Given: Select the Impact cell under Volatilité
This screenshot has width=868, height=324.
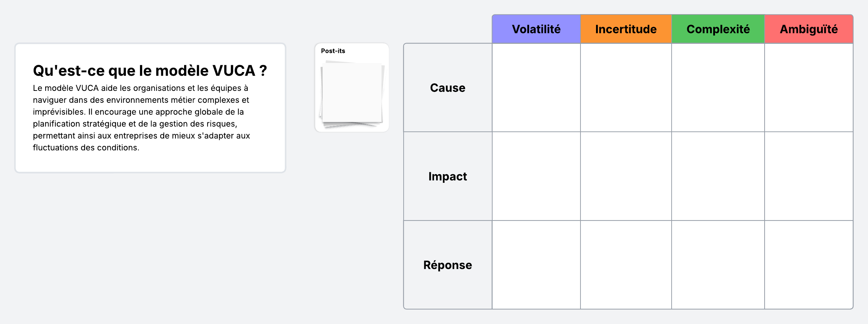Looking at the screenshot, I should click(x=536, y=176).
